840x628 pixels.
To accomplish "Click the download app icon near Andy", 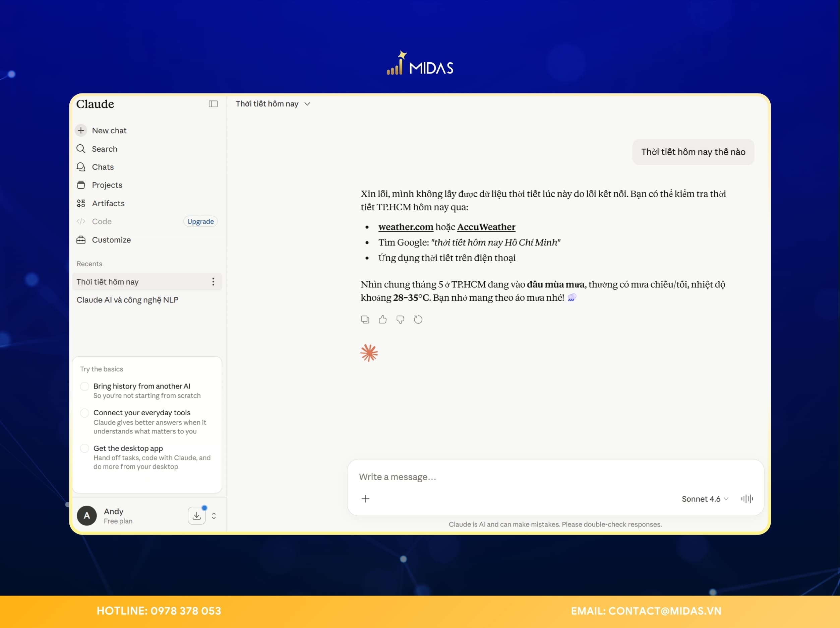I will tap(197, 516).
